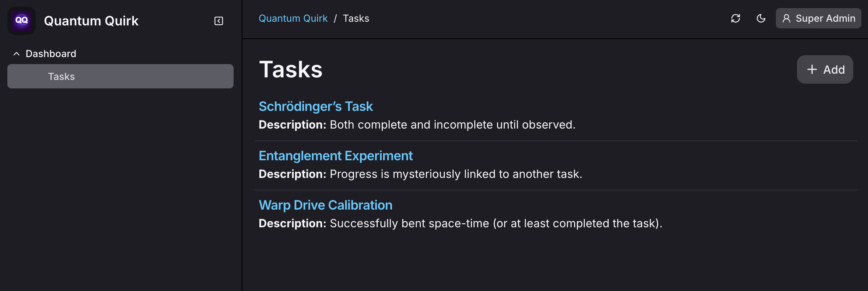The height and width of the screenshot is (291, 868).
Task: Click the Quantum Quirk sidebar title
Action: click(x=91, y=21)
